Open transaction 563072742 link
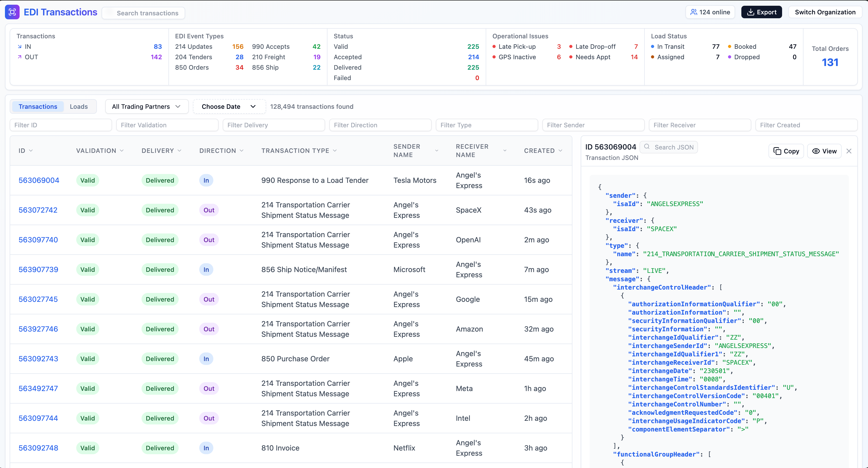 [38, 210]
